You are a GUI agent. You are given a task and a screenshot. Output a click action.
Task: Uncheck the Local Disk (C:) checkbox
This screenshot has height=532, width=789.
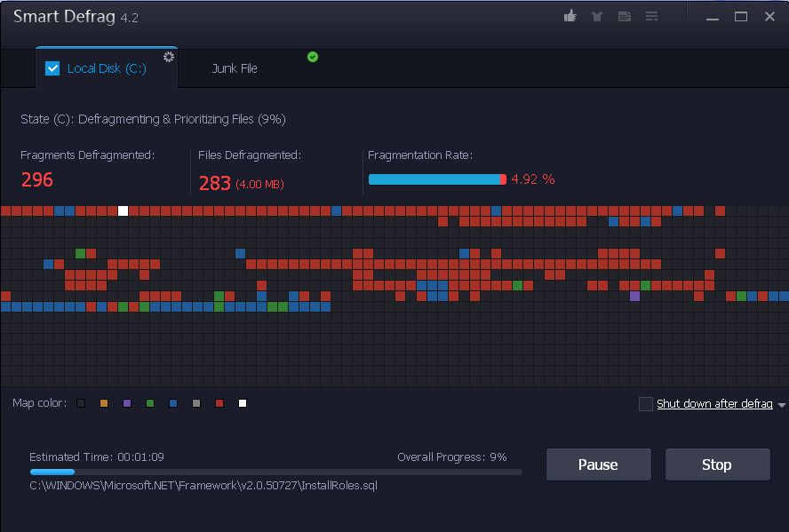[x=52, y=68]
